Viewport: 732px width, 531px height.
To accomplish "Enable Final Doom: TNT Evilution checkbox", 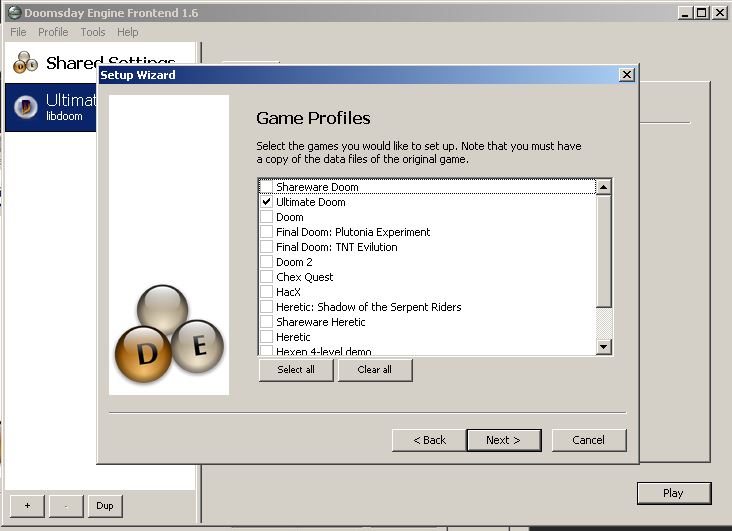I will pos(266,247).
